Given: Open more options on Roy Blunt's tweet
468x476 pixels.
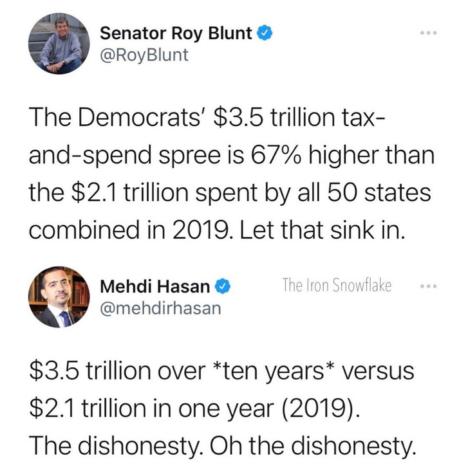Looking at the screenshot, I should coord(429,32).
